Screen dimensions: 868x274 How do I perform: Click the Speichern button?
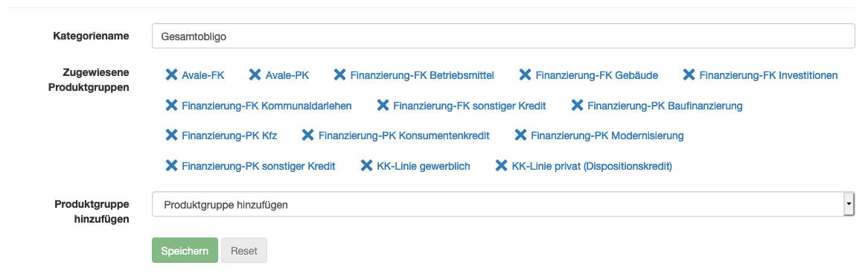tap(185, 251)
